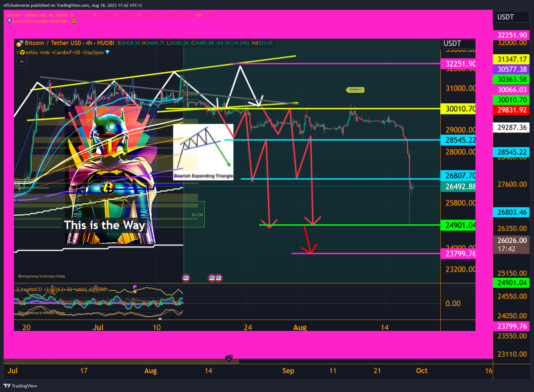Click the lightning bolt icon on the time axis
Viewport: 534px width, 392px height.
[x=229, y=359]
